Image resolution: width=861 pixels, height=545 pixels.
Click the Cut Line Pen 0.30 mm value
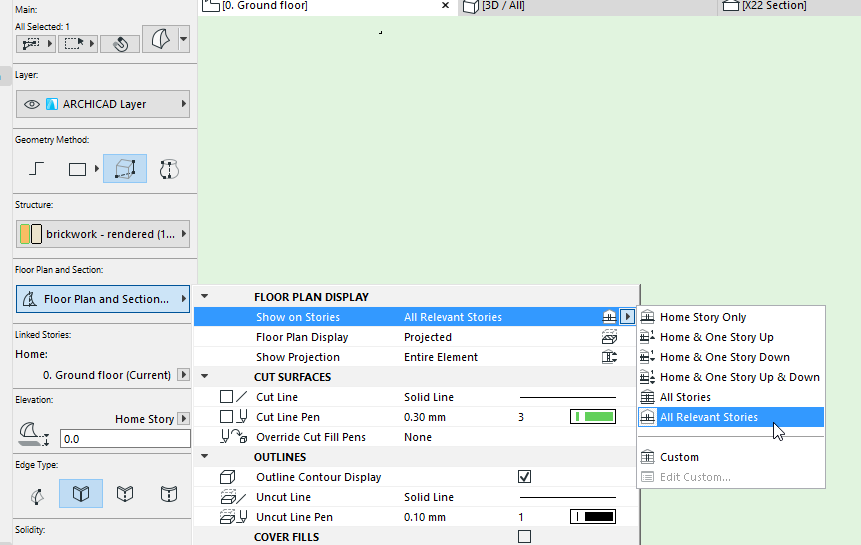tap(424, 417)
